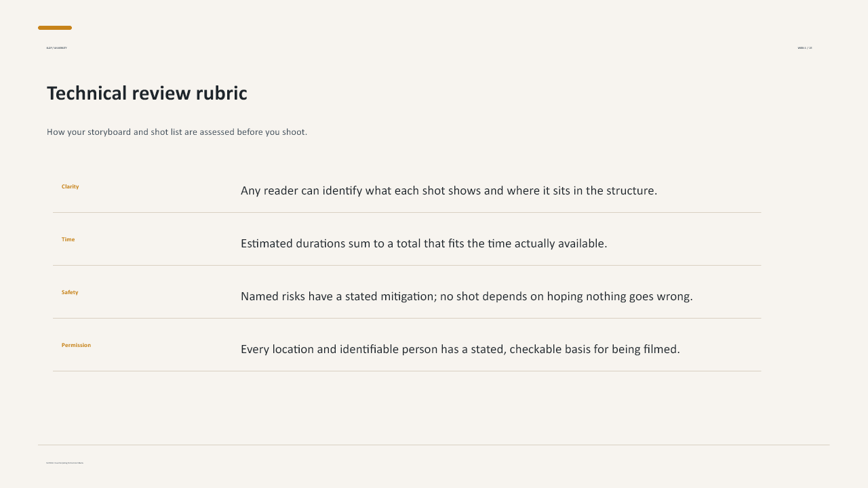
Task: Click the Clarity criterion description text
Action: click(x=449, y=190)
